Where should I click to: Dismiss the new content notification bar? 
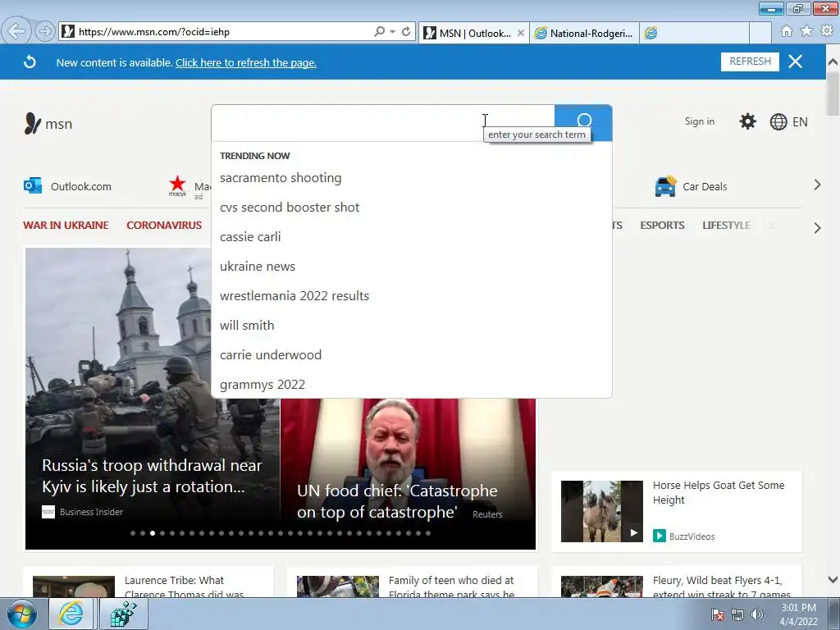point(796,62)
